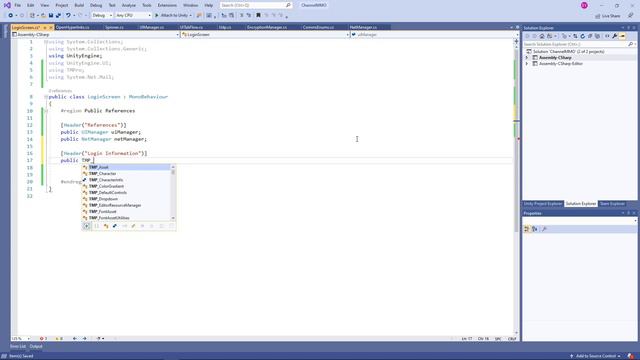This screenshot has width=640, height=360.
Task: Expand the Assembly-CSharp project node
Action: pyautogui.click(x=527, y=58)
